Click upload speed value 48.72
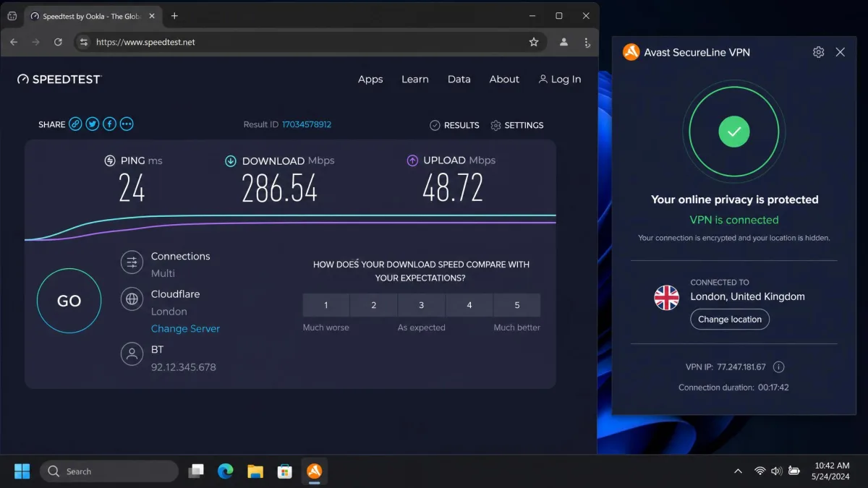Image resolution: width=868 pixels, height=488 pixels. (x=453, y=188)
